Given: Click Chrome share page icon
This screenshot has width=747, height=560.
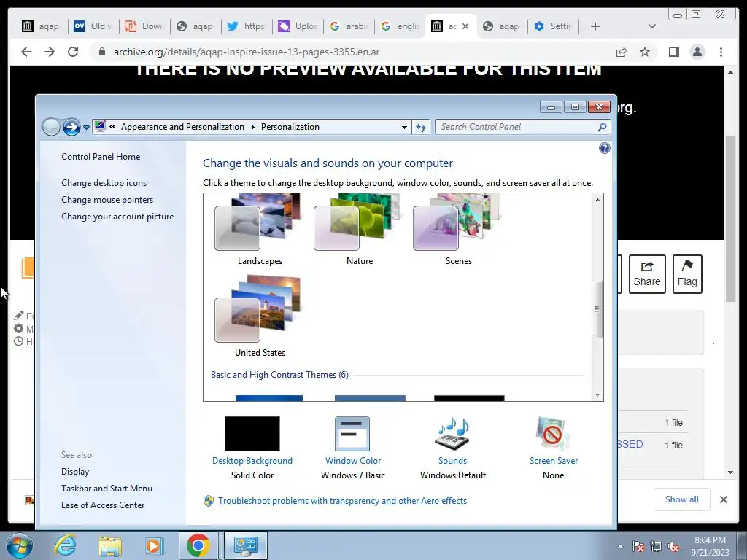Looking at the screenshot, I should point(622,52).
